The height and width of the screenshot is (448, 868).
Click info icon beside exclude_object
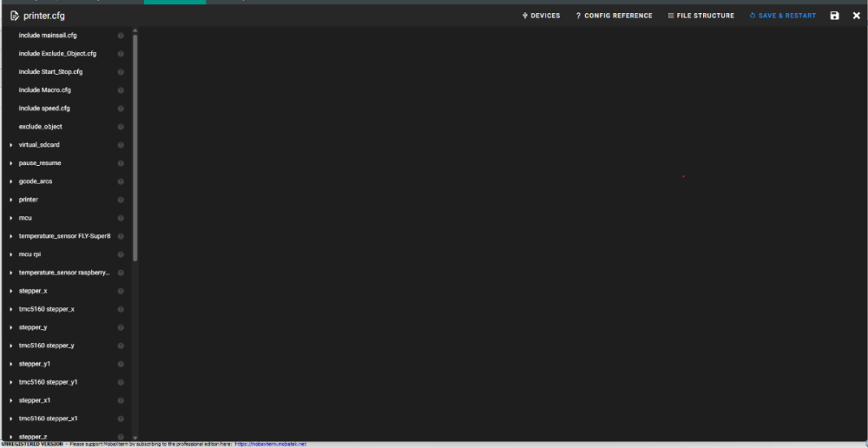(121, 127)
